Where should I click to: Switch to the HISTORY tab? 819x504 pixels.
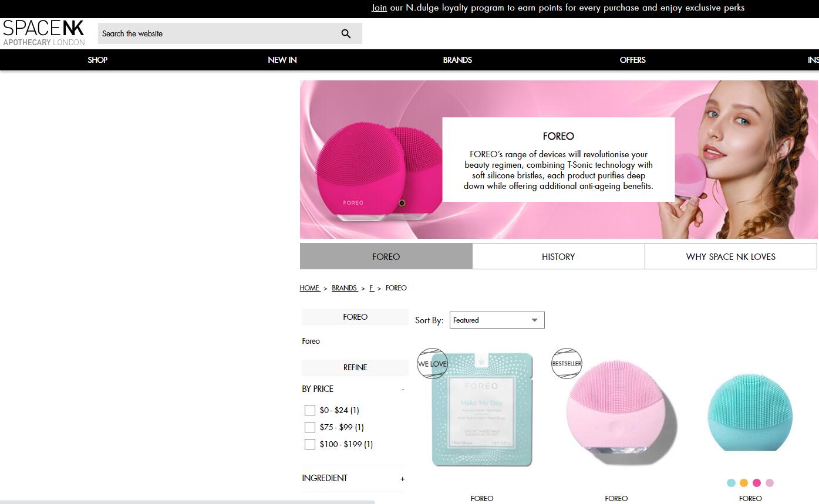click(558, 256)
